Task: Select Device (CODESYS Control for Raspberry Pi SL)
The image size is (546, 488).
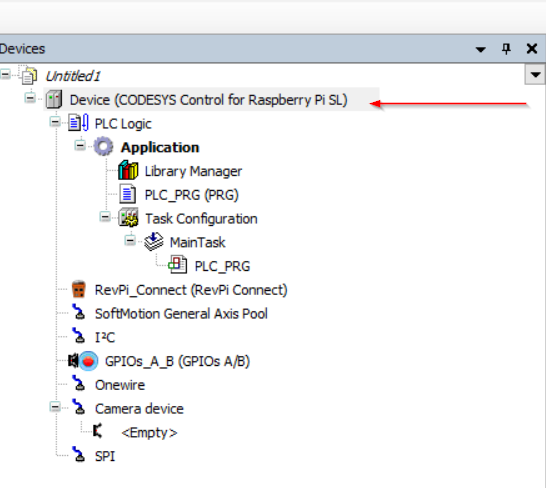Action: coord(209,100)
